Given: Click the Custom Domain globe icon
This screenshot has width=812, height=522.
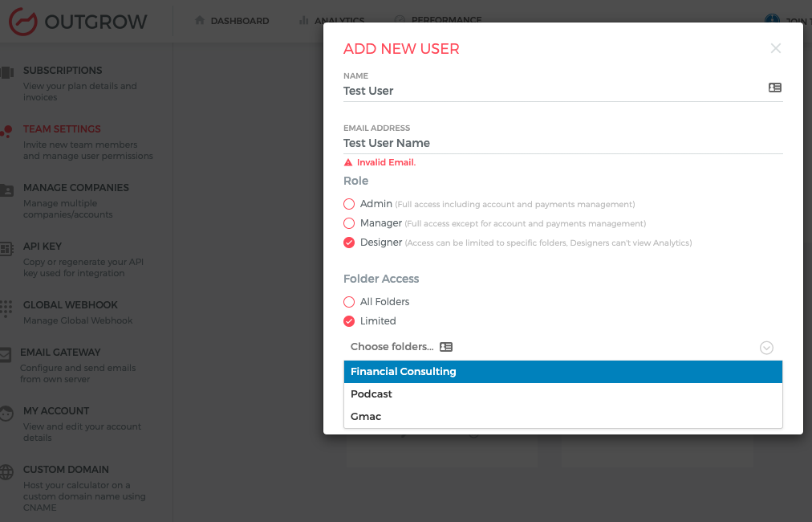Looking at the screenshot, I should point(6,472).
